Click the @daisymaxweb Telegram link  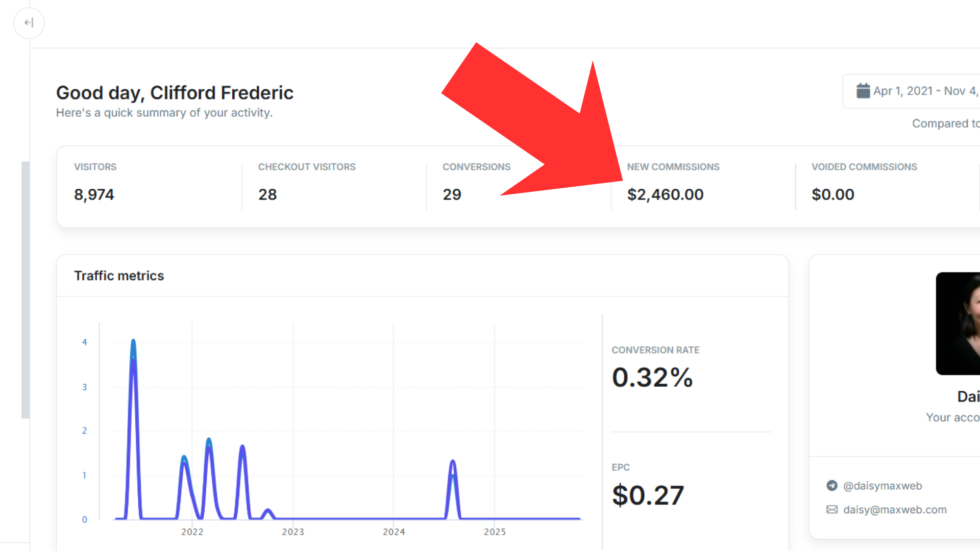click(x=883, y=486)
